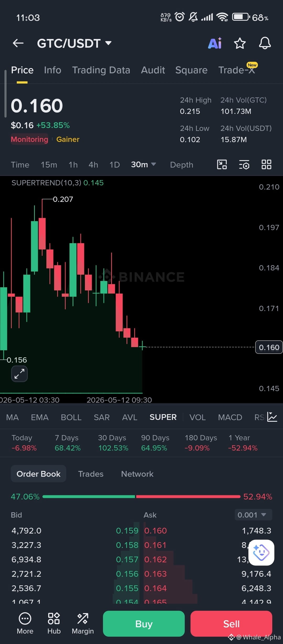The width and height of the screenshot is (283, 644).
Task: Tap ask quantity 9,176.4
Action: coord(256,574)
